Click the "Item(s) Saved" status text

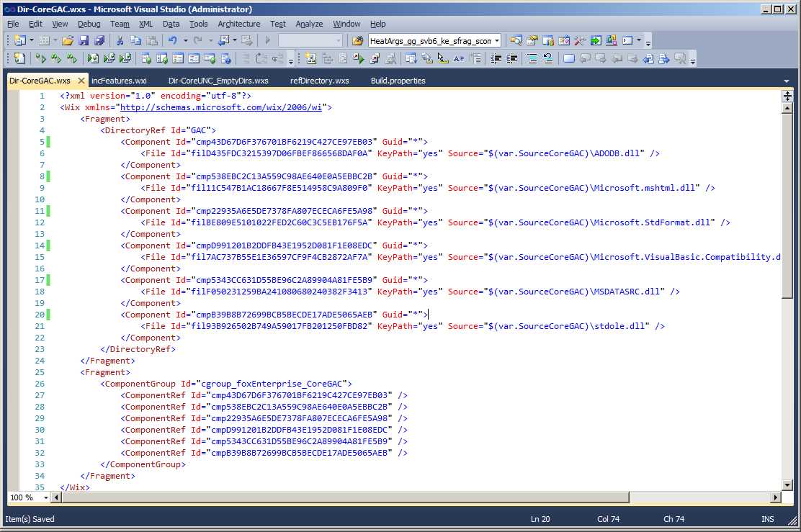coord(30,519)
